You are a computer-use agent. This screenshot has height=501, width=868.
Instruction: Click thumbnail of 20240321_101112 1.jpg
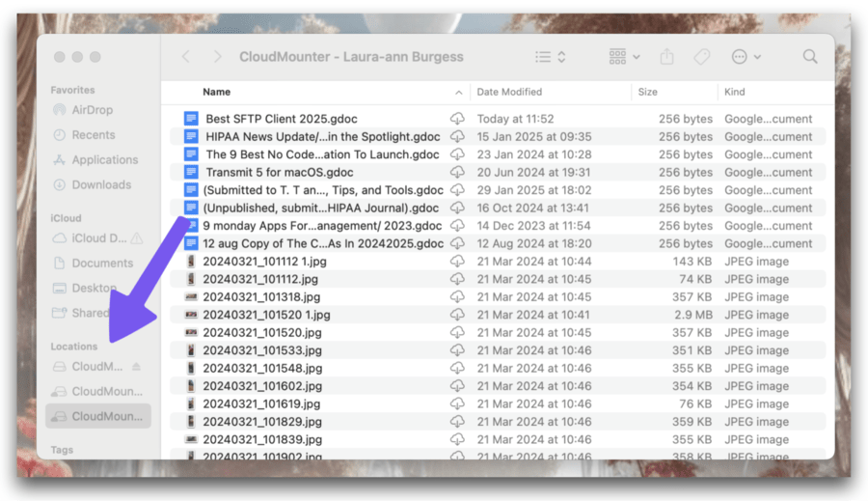pos(191,261)
